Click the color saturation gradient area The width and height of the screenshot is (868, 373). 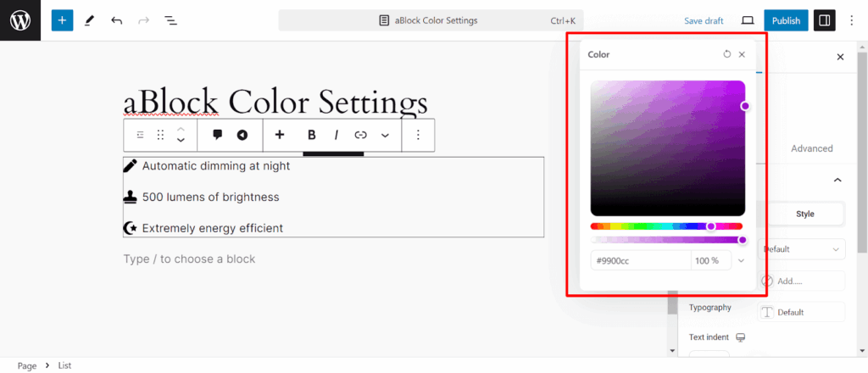coord(668,148)
